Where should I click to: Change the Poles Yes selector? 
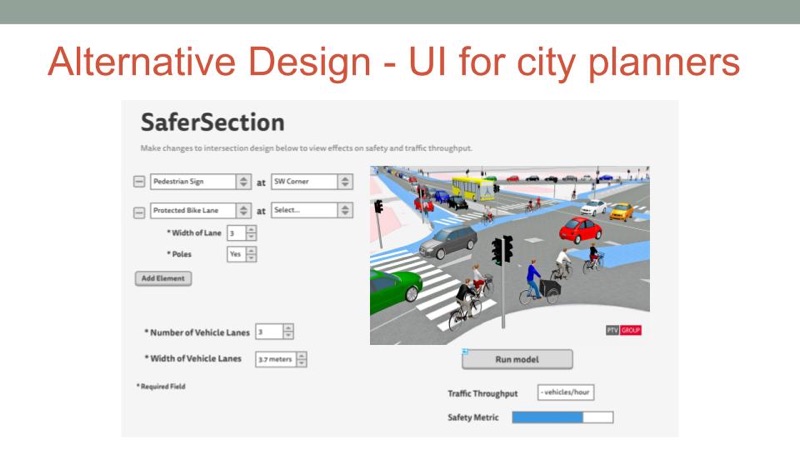pos(242,254)
